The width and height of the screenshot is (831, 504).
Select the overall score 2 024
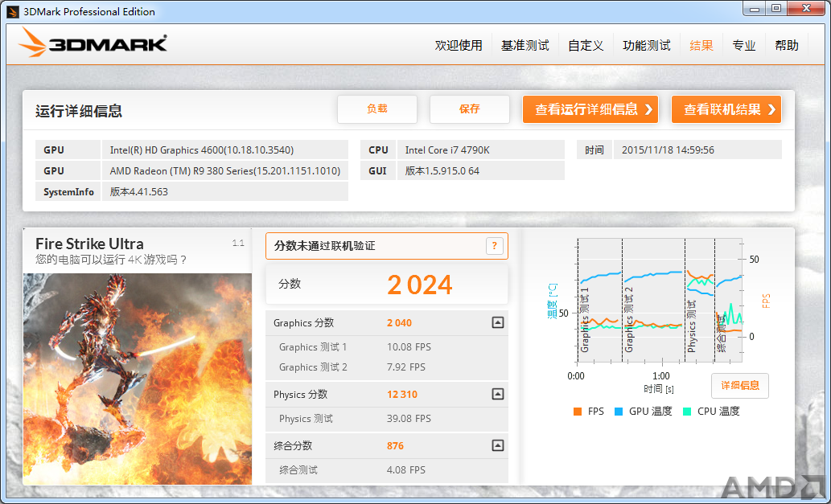(419, 285)
